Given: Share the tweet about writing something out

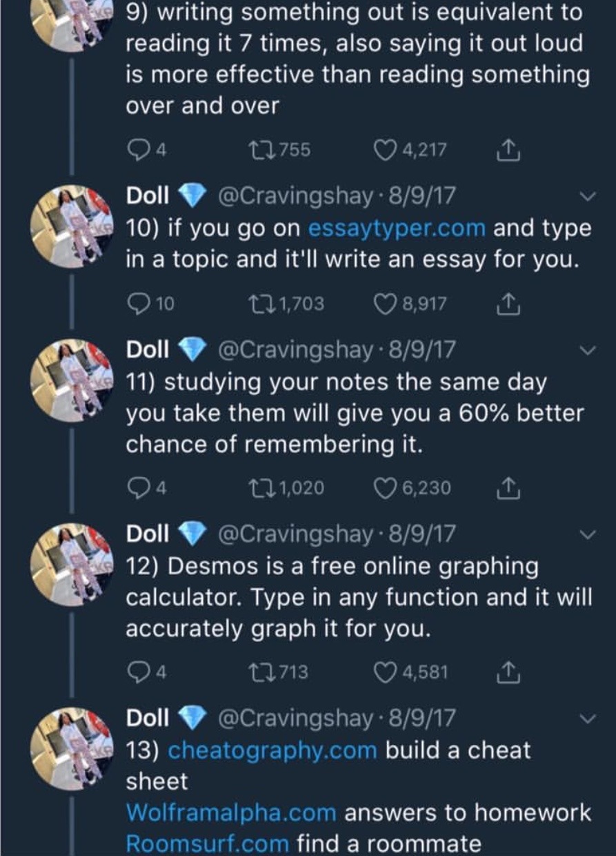Looking at the screenshot, I should coord(508,150).
